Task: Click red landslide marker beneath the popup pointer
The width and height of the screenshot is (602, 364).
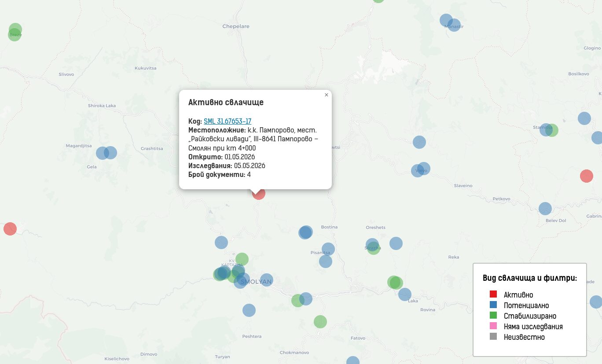Action: click(259, 193)
